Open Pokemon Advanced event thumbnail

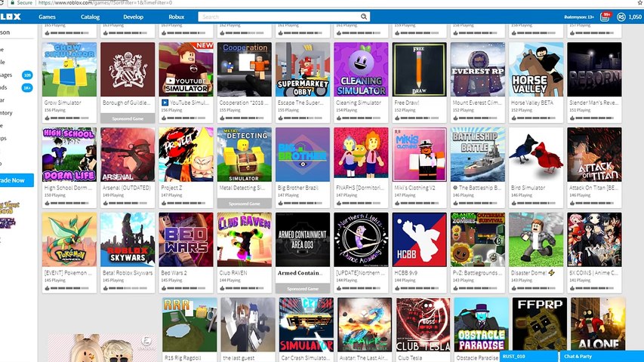[x=69, y=240]
